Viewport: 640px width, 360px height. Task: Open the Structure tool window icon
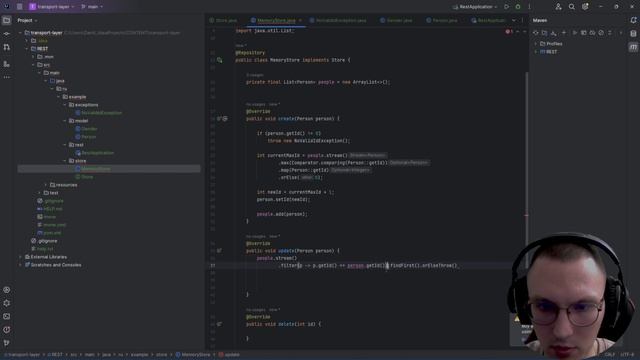7,64
